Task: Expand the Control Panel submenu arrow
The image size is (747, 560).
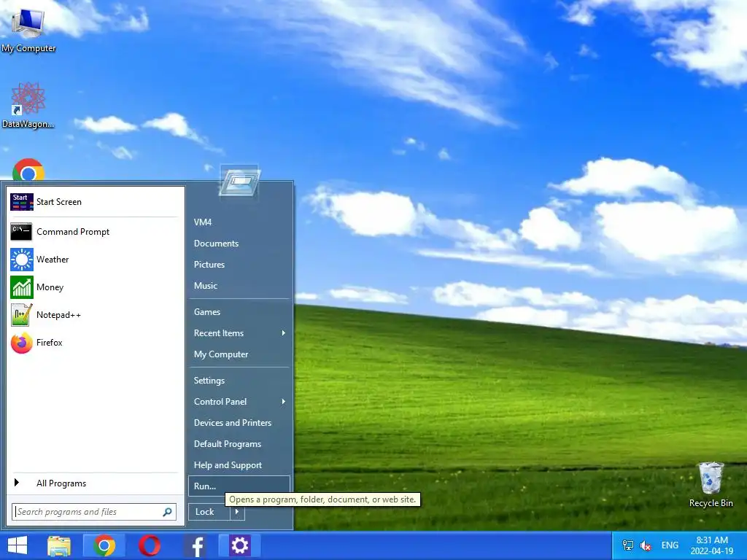Action: pyautogui.click(x=284, y=402)
